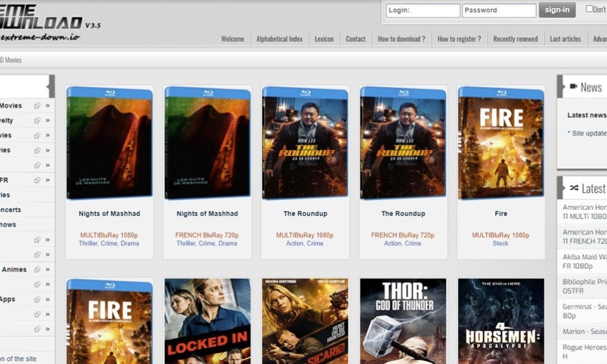This screenshot has width=607, height=364.
Task: Click the Fire title link
Action: 501,214
